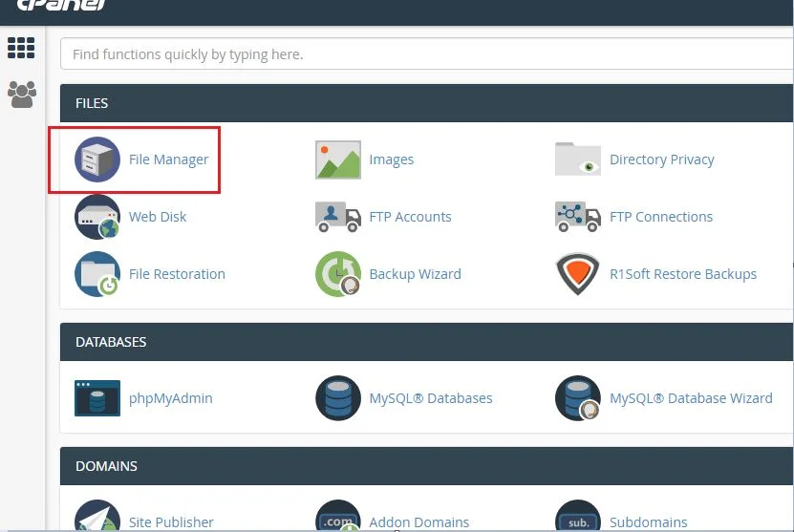Click the Site Publisher paper plane icon
The width and height of the screenshot is (794, 532).
(97, 516)
